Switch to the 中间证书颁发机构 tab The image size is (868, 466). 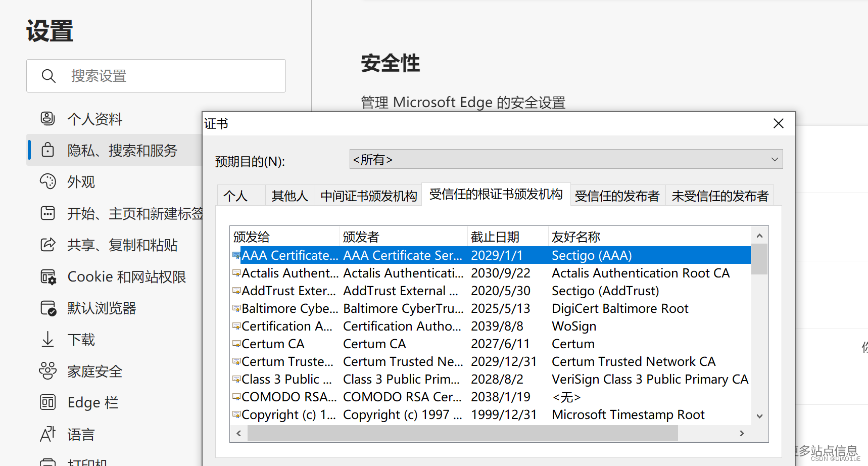[368, 196]
